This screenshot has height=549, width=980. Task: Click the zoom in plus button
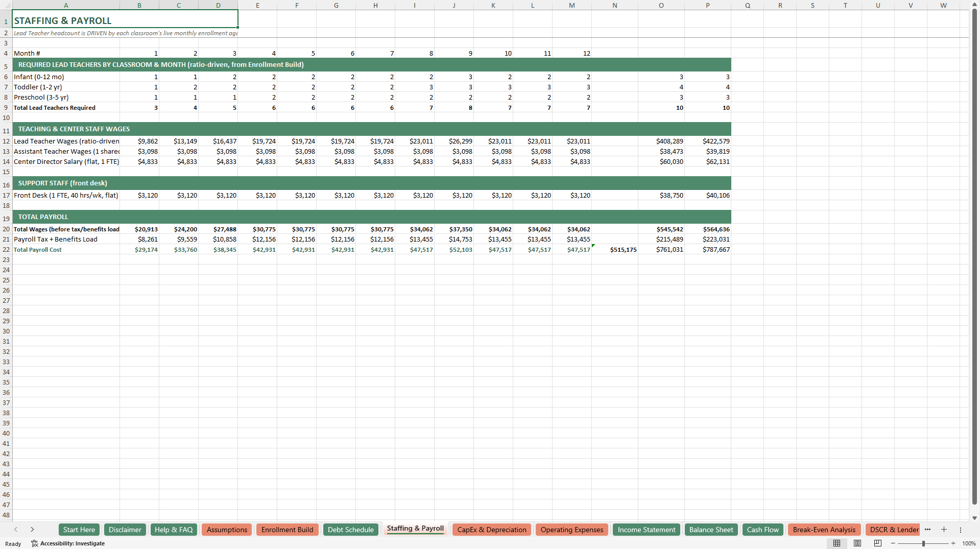tap(953, 543)
